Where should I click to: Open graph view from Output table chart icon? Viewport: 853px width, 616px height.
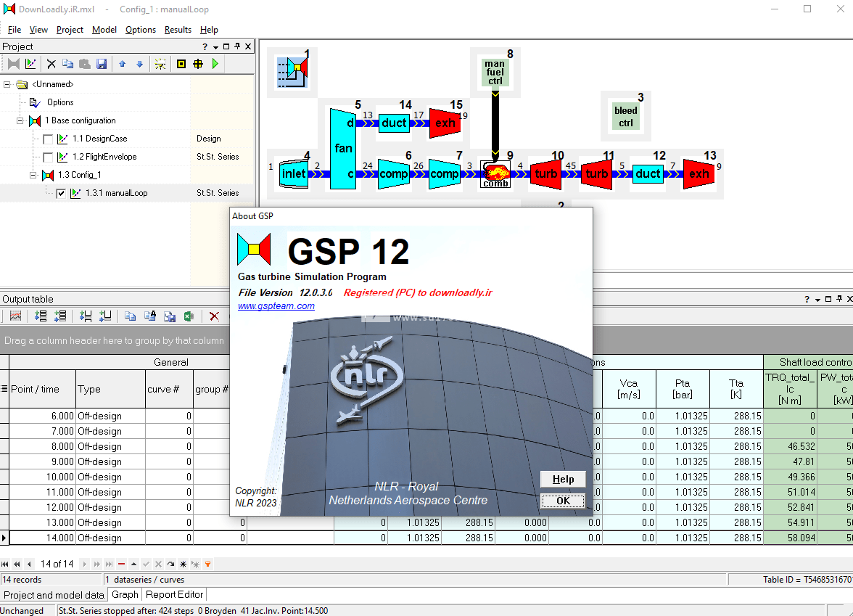pyautogui.click(x=15, y=316)
